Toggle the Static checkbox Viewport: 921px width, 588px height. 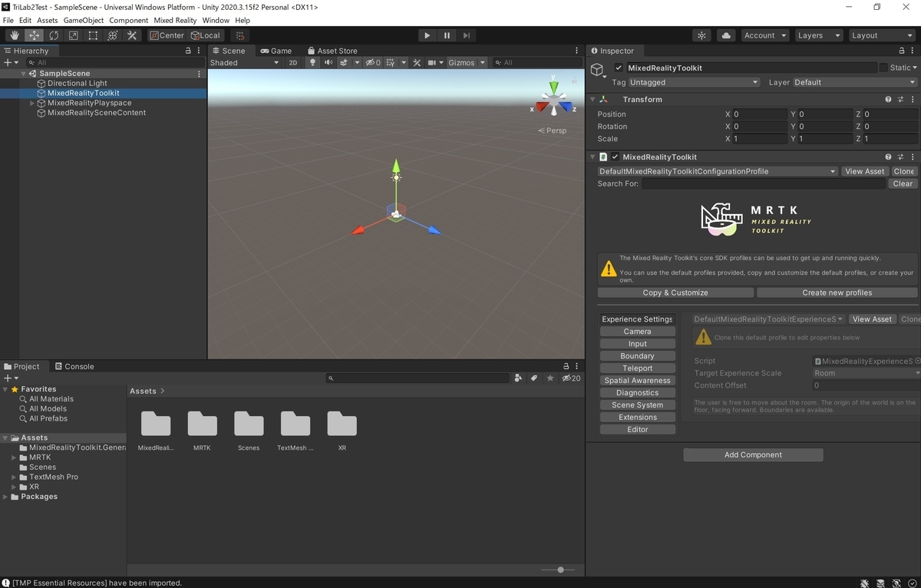[883, 68]
